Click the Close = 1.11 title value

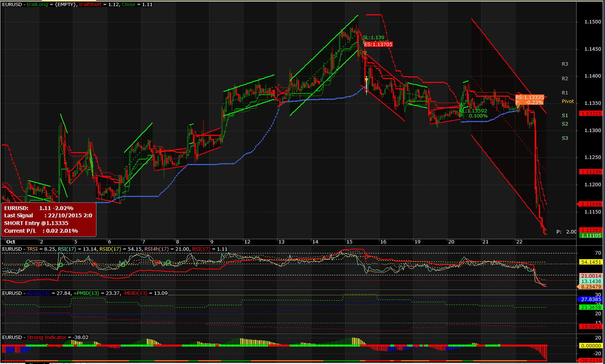tap(137, 4)
